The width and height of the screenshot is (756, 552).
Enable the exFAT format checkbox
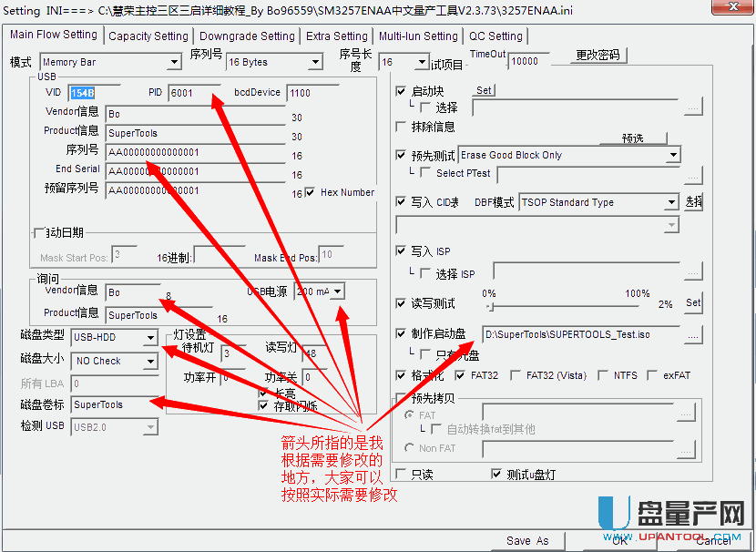point(653,375)
